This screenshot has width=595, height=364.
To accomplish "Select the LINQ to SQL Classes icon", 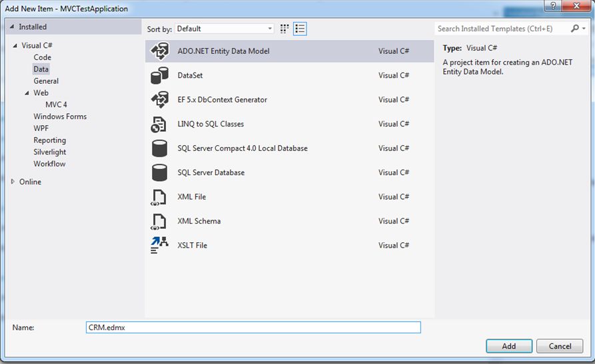I will click(160, 124).
